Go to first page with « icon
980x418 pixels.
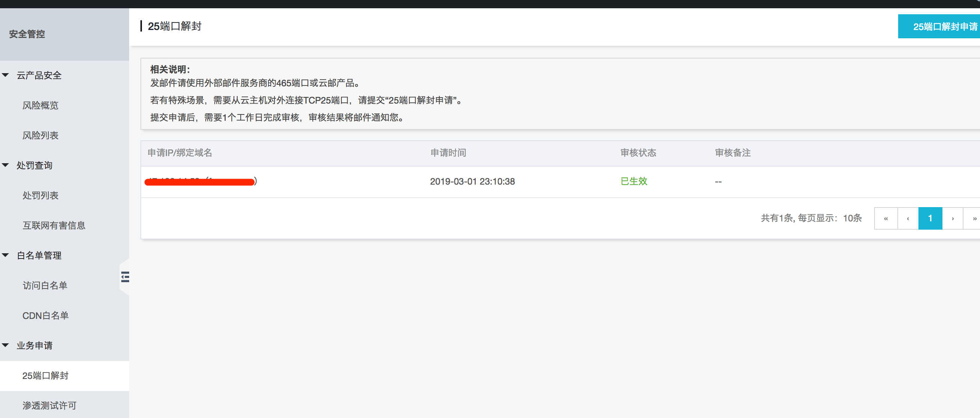click(886, 218)
